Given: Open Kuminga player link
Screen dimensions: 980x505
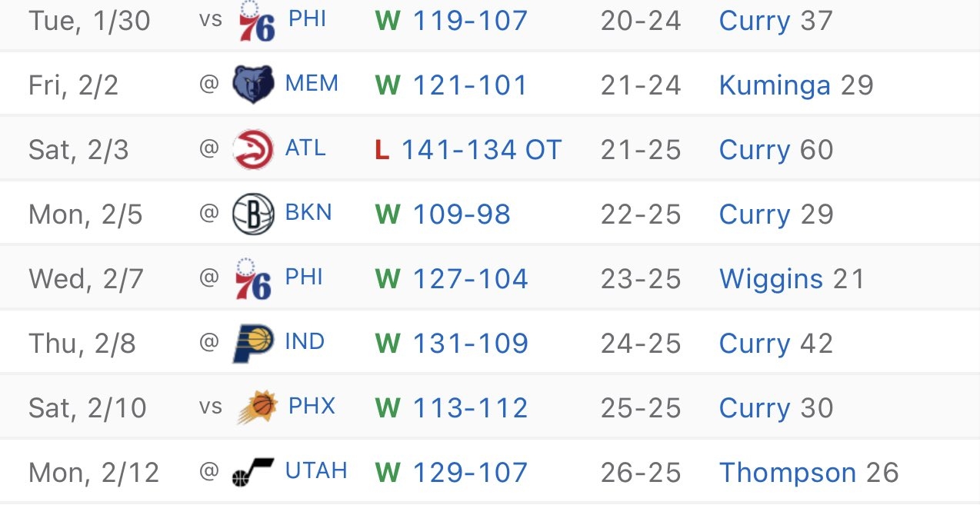Looking at the screenshot, I should [x=775, y=85].
